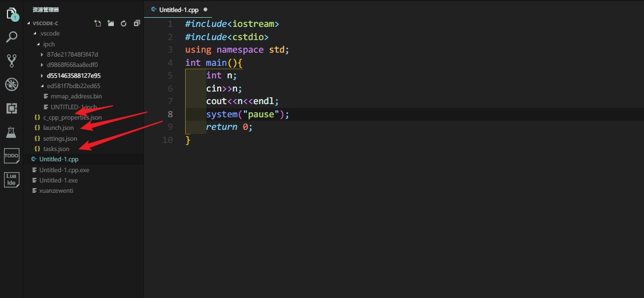Open the Explorer view in activity bar
Screen dimensions: 644x298
tap(12, 14)
